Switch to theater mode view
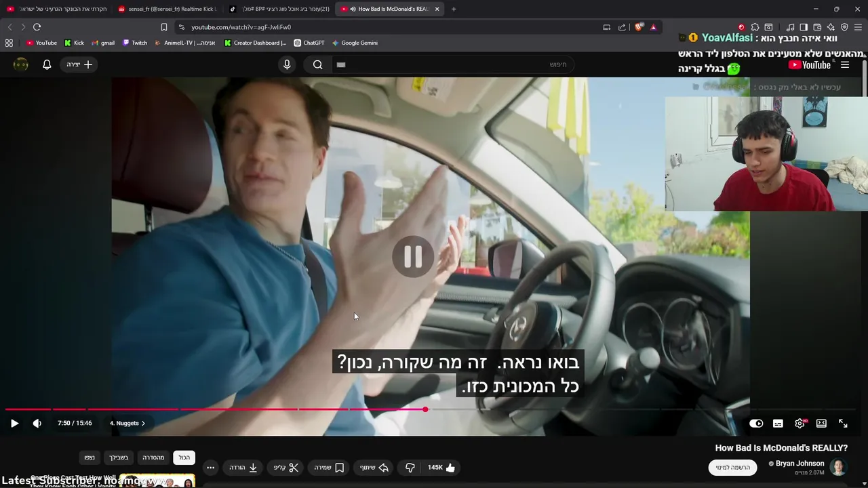868x488 pixels. click(821, 423)
